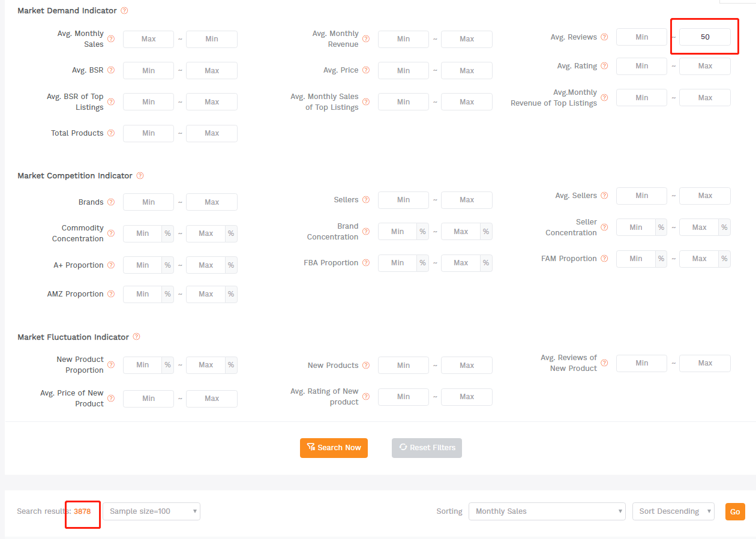Select the AMZ Proportion Min percent field
Viewport: 756px width, 539px height.
142,294
